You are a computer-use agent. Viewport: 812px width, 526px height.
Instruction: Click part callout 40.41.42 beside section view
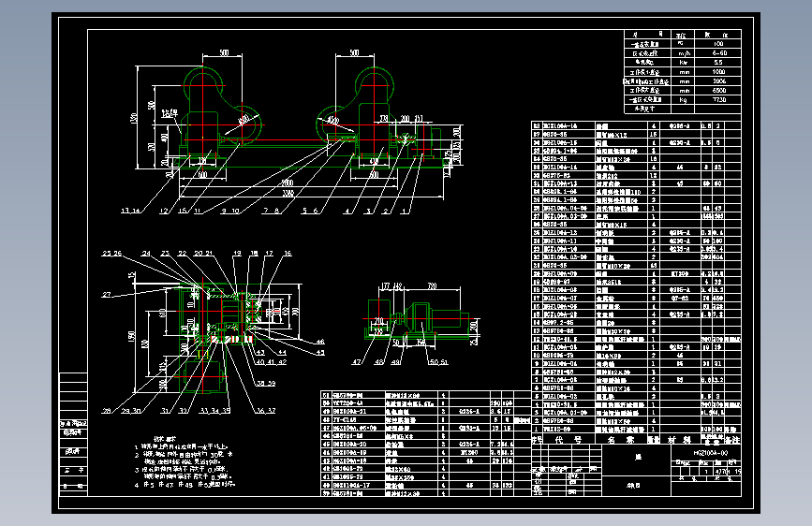272,362
